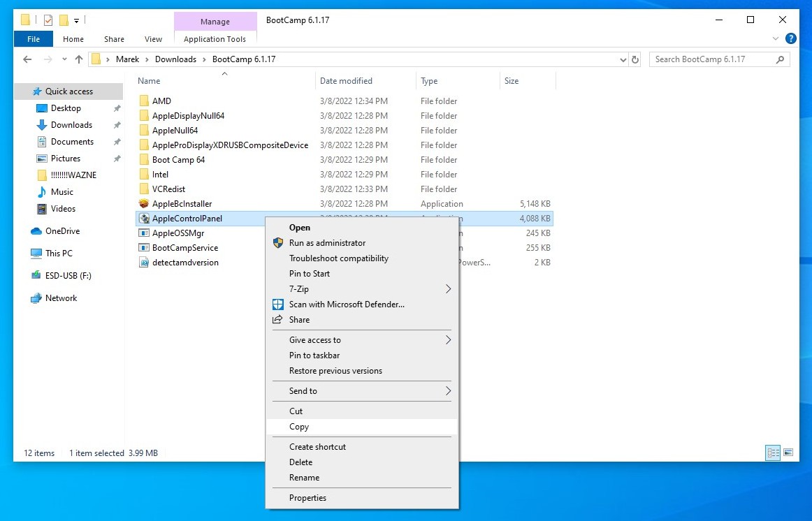Open Customize Quick Access Toolbar dropdown
812x521 pixels.
click(x=76, y=21)
